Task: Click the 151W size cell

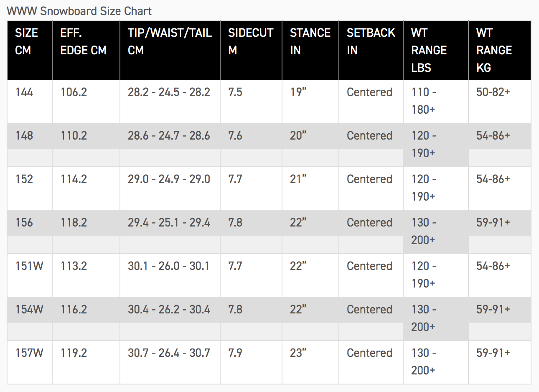Action: [29, 266]
